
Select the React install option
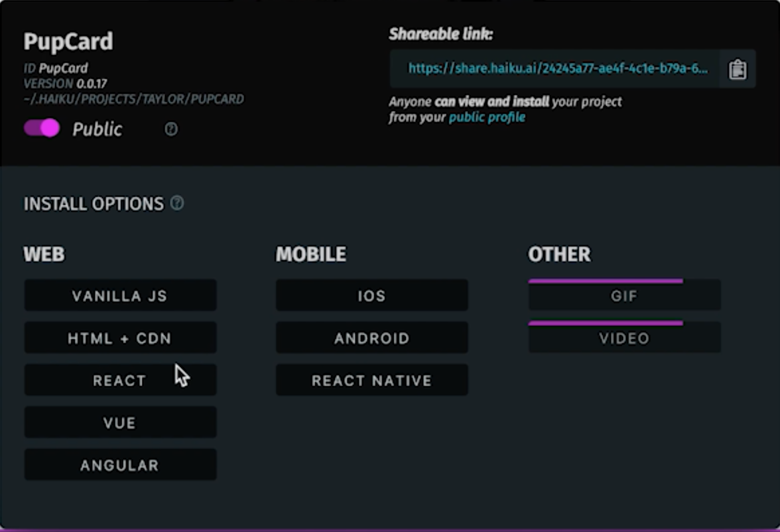(x=120, y=380)
